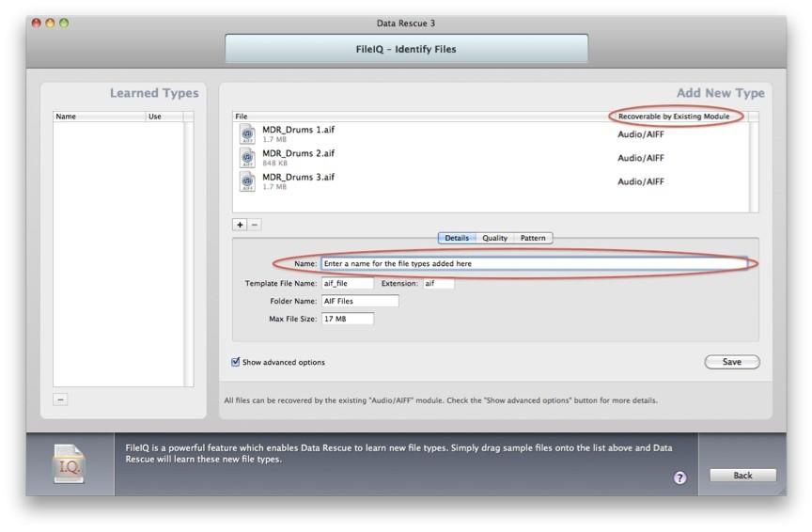Image resolution: width=812 pixels, height=532 pixels.
Task: Click the FileIQ document icon
Action: click(x=69, y=464)
